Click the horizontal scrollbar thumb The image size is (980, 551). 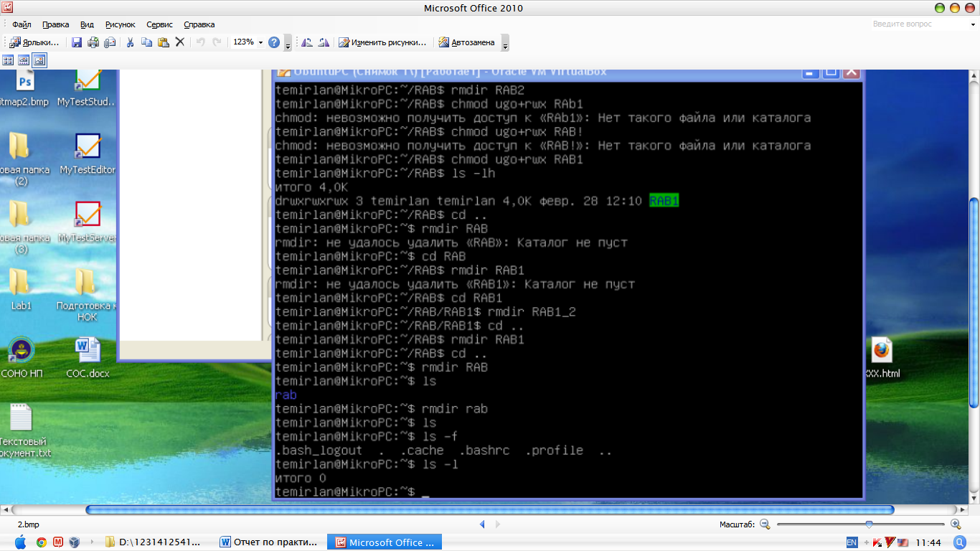coord(489,510)
